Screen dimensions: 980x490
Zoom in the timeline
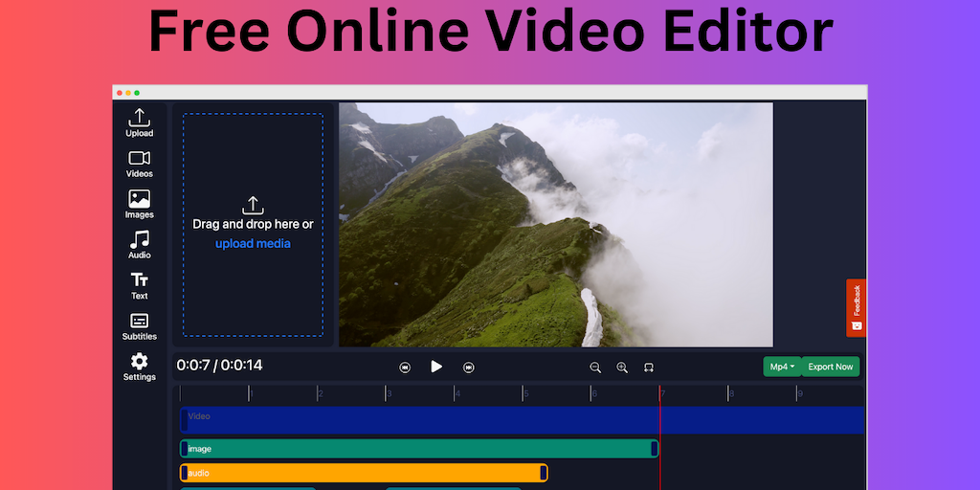pyautogui.click(x=622, y=367)
